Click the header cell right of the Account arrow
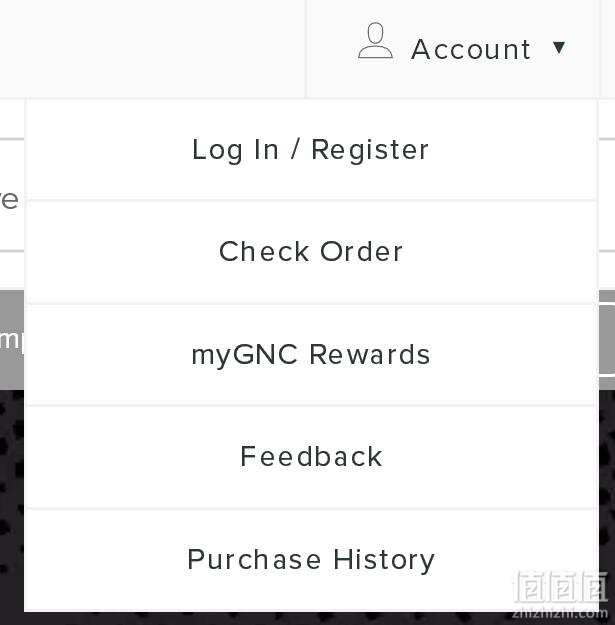 (607, 48)
